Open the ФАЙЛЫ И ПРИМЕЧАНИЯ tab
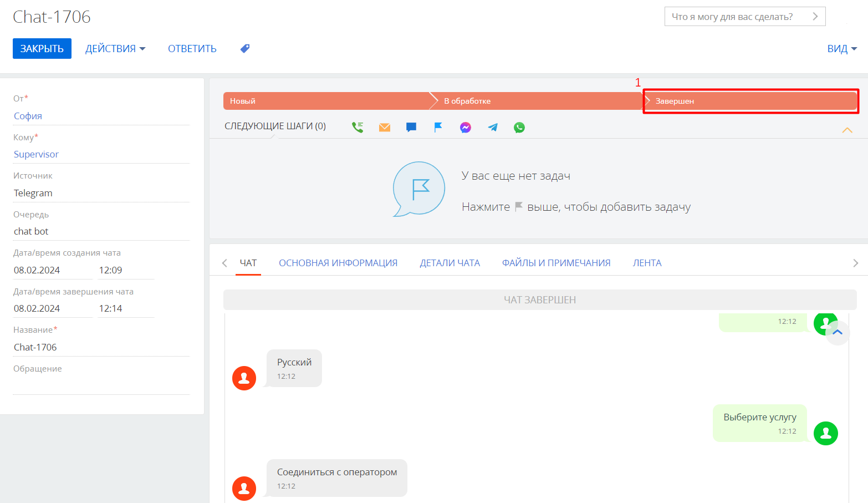Screen dimensions: 868x503 coord(556,263)
